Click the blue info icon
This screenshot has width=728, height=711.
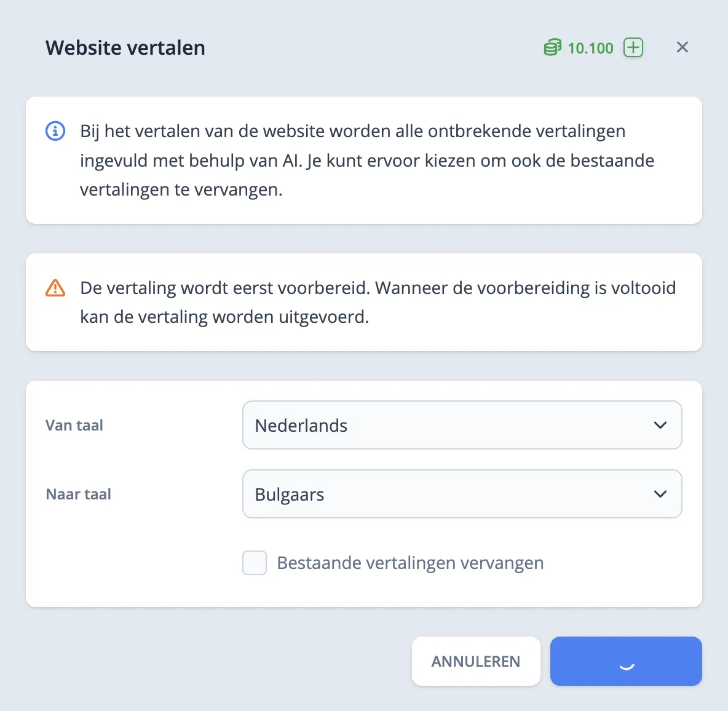click(x=55, y=131)
